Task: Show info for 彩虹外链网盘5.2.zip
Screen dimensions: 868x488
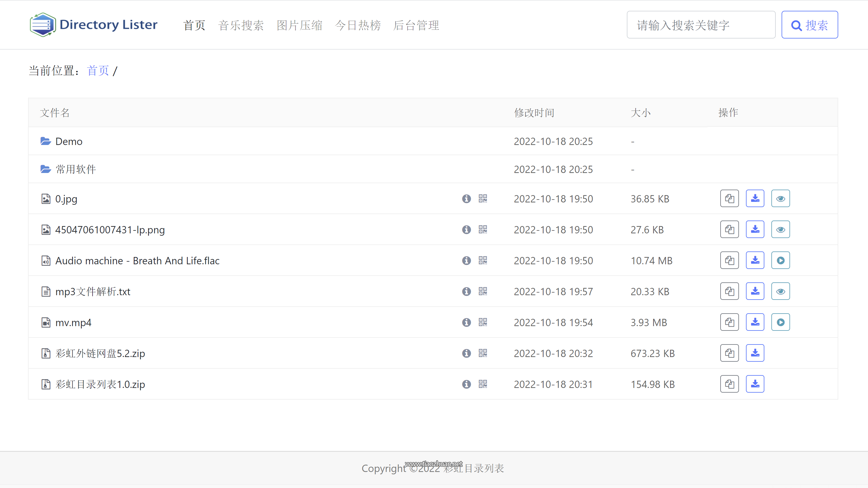Action: click(x=466, y=353)
